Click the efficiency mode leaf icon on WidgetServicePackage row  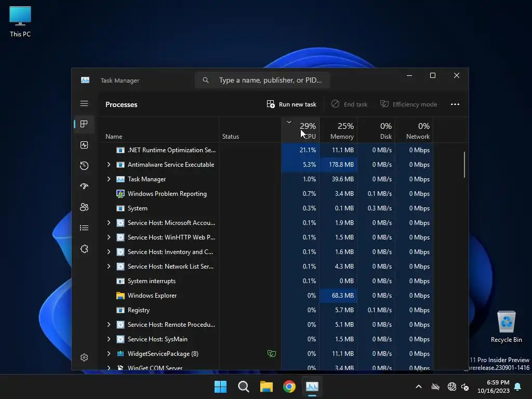(271, 353)
